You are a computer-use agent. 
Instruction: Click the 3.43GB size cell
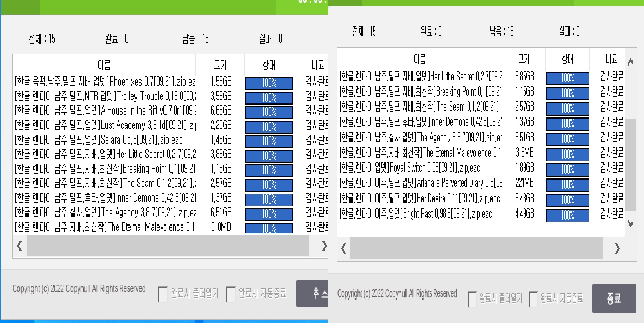coord(524,198)
